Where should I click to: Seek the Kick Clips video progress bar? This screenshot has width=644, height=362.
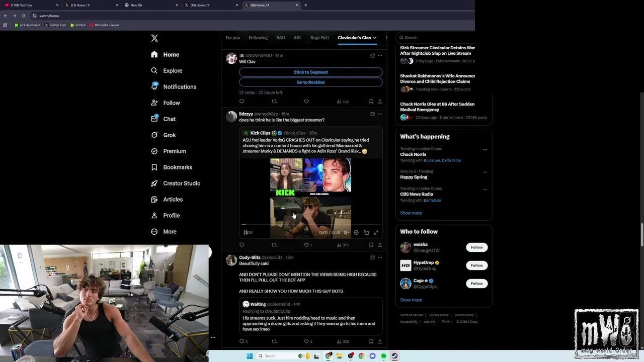tap(310, 224)
